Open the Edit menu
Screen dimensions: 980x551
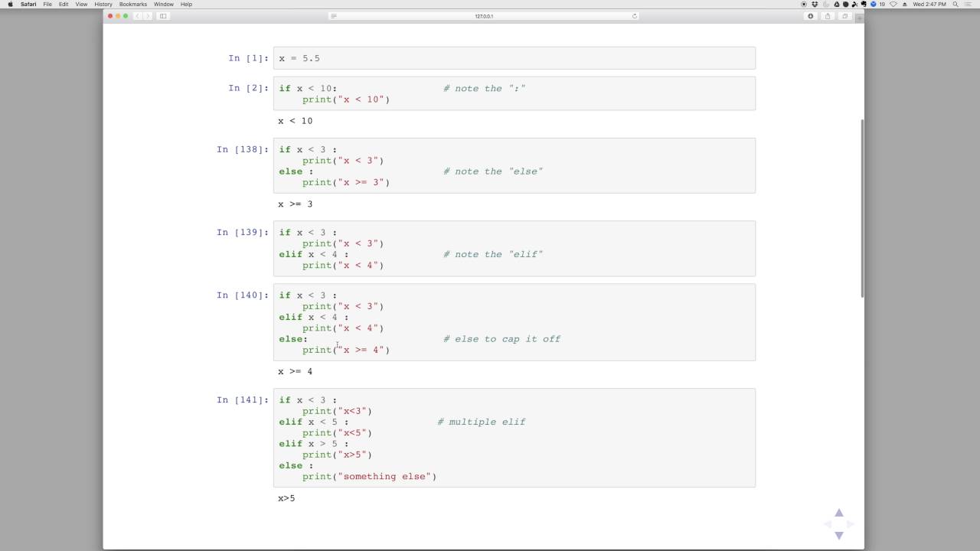(x=64, y=4)
